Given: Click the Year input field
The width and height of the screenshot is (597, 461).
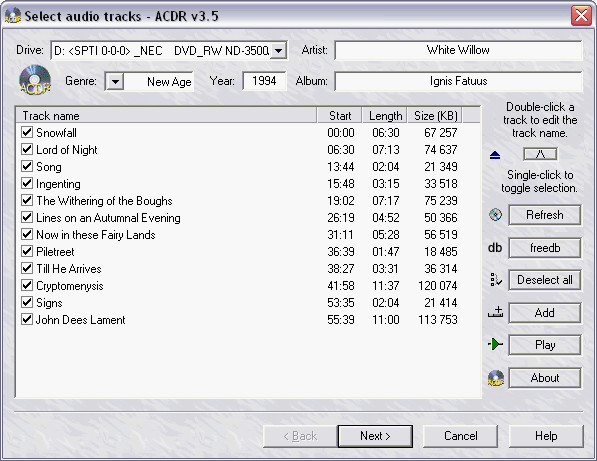Looking at the screenshot, I should click(264, 81).
